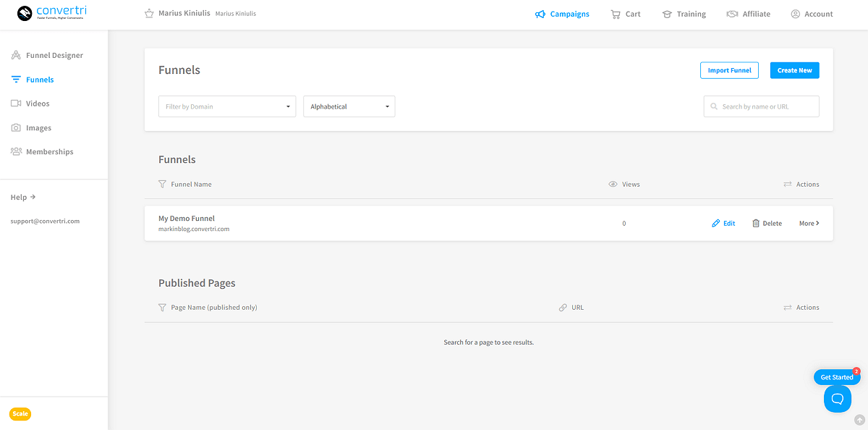Open the Affiliate menu

coord(748,14)
